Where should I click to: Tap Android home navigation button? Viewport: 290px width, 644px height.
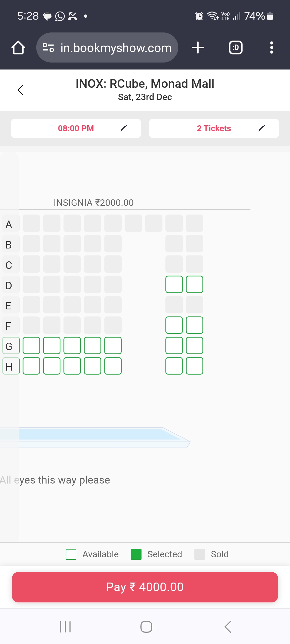tap(146, 627)
